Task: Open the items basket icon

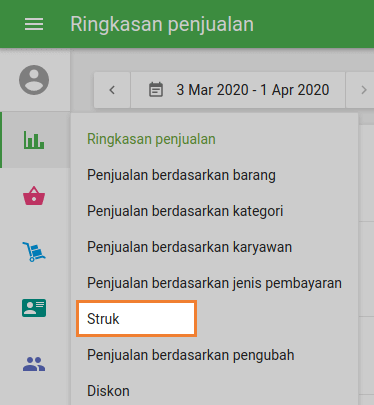Action: pyautogui.click(x=34, y=196)
